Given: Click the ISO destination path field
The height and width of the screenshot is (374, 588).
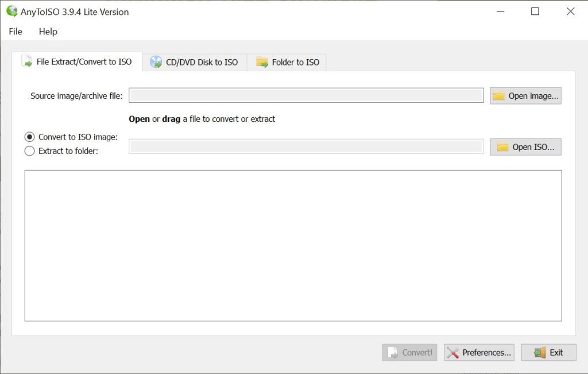Looking at the screenshot, I should pyautogui.click(x=306, y=146).
